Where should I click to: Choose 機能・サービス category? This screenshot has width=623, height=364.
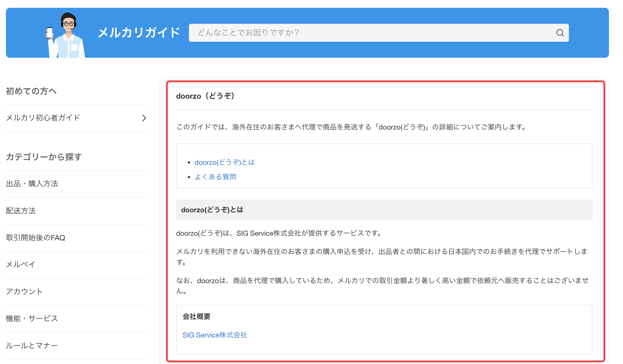point(76,319)
